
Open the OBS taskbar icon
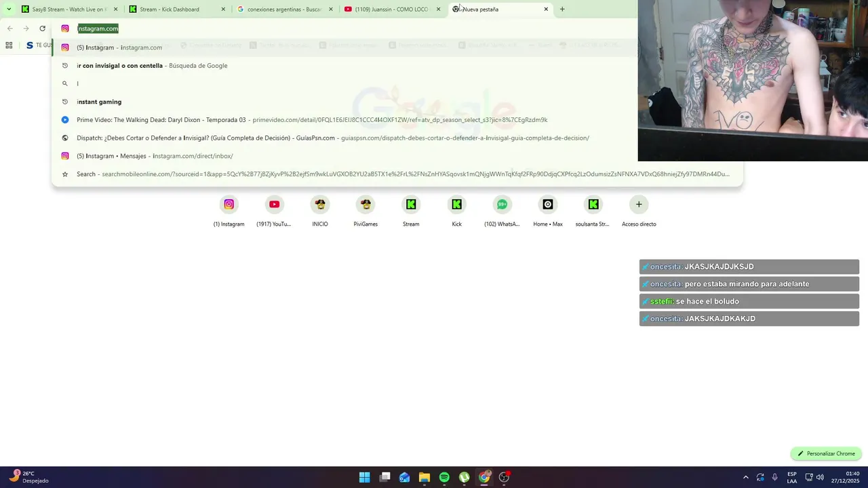(504, 477)
